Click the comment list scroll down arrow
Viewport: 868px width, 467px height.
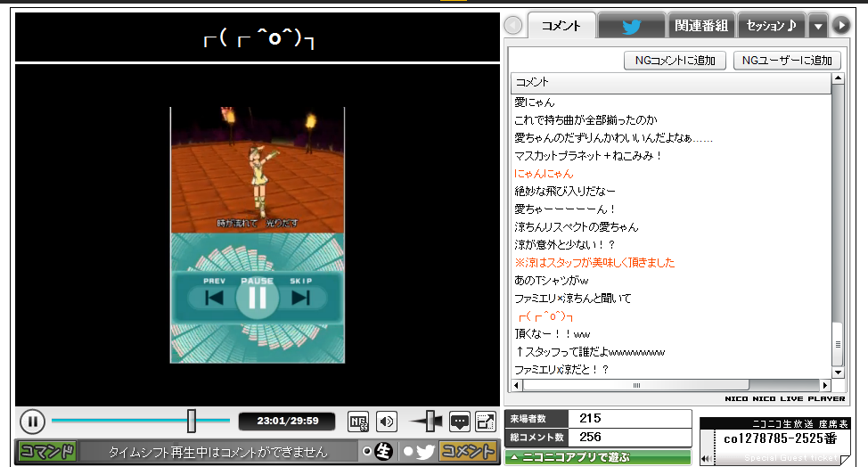(x=838, y=373)
